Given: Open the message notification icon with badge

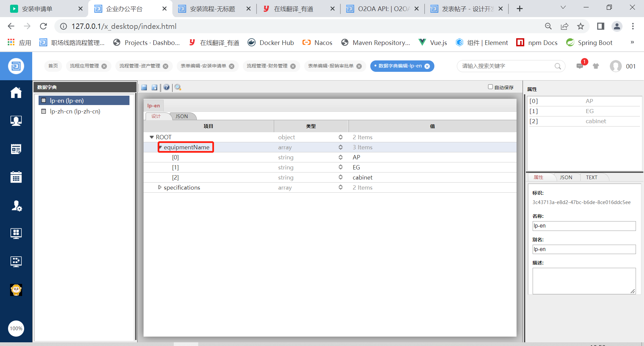Looking at the screenshot, I should tap(580, 66).
